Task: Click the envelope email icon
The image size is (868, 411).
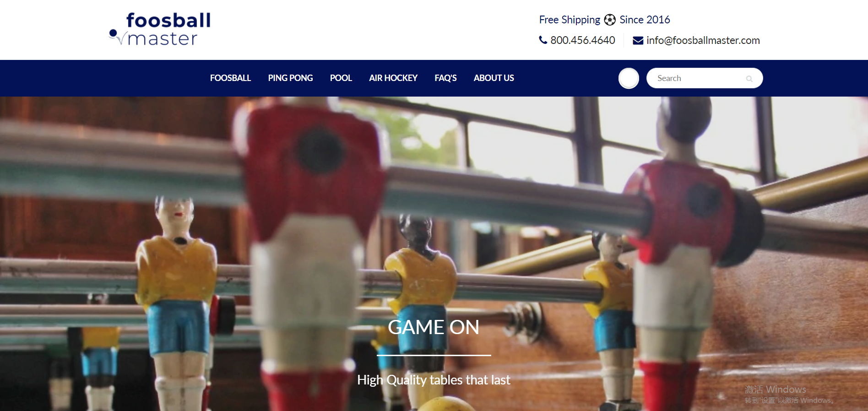Action: tap(638, 41)
